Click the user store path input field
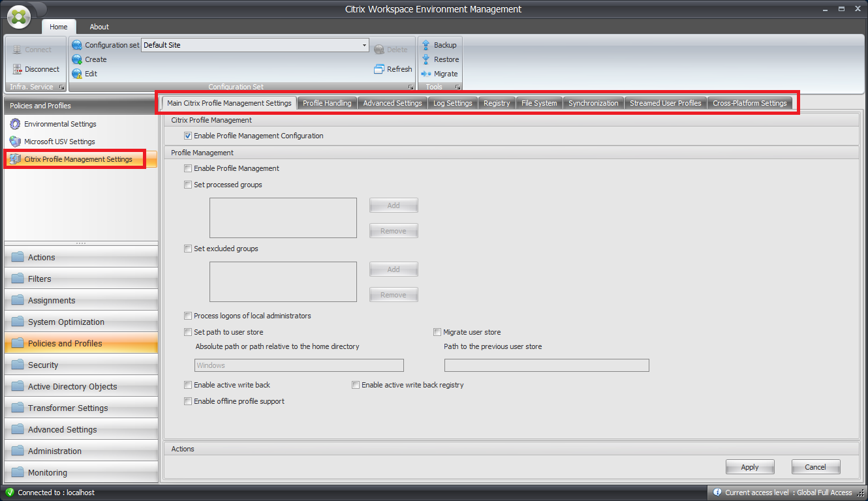Image resolution: width=868 pixels, height=501 pixels. click(x=299, y=365)
